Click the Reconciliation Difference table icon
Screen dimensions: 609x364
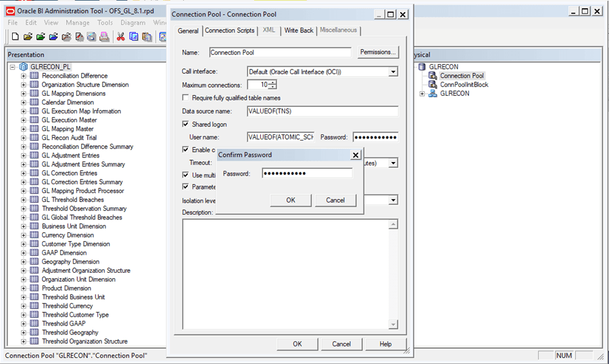click(34, 75)
